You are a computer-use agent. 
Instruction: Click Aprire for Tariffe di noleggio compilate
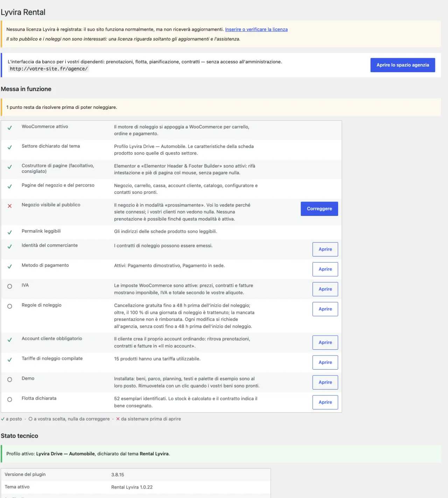(325, 362)
